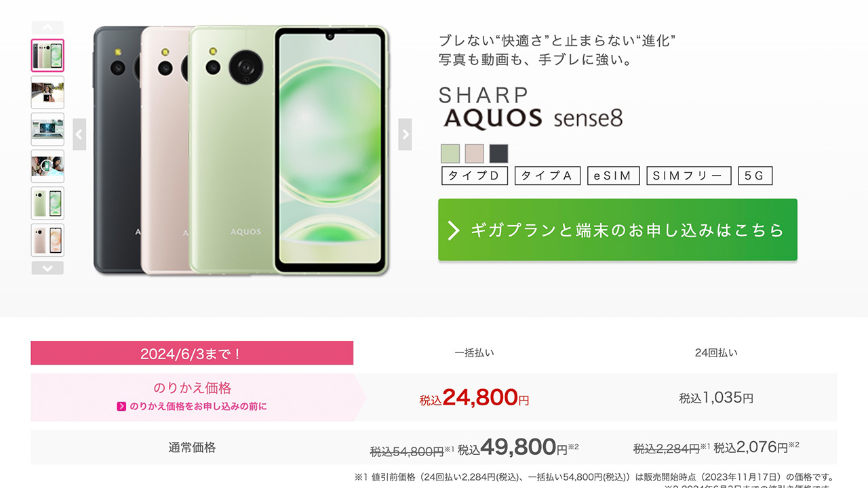This screenshot has width=868, height=488.
Task: Select the SIMフリー tag
Action: [688, 176]
